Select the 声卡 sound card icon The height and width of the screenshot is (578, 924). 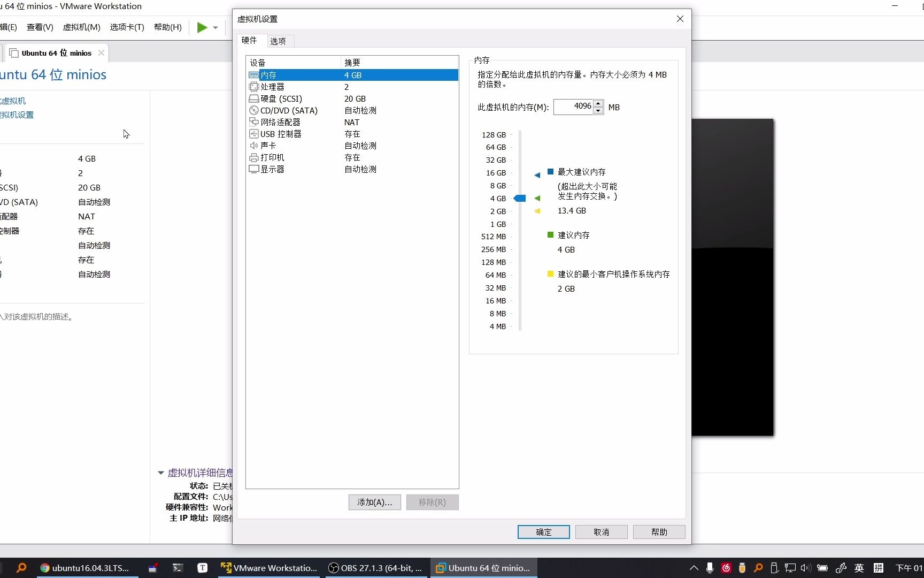click(x=254, y=146)
